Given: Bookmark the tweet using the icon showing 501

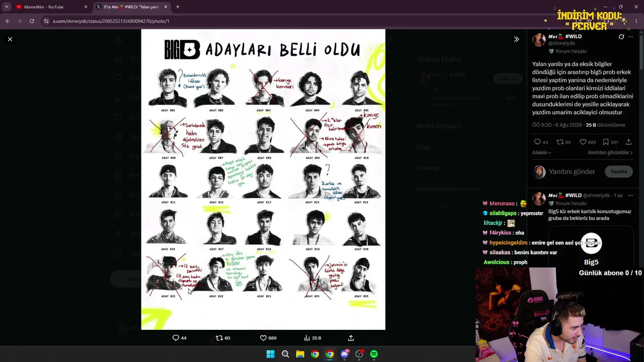Looking at the screenshot, I should click(610, 142).
